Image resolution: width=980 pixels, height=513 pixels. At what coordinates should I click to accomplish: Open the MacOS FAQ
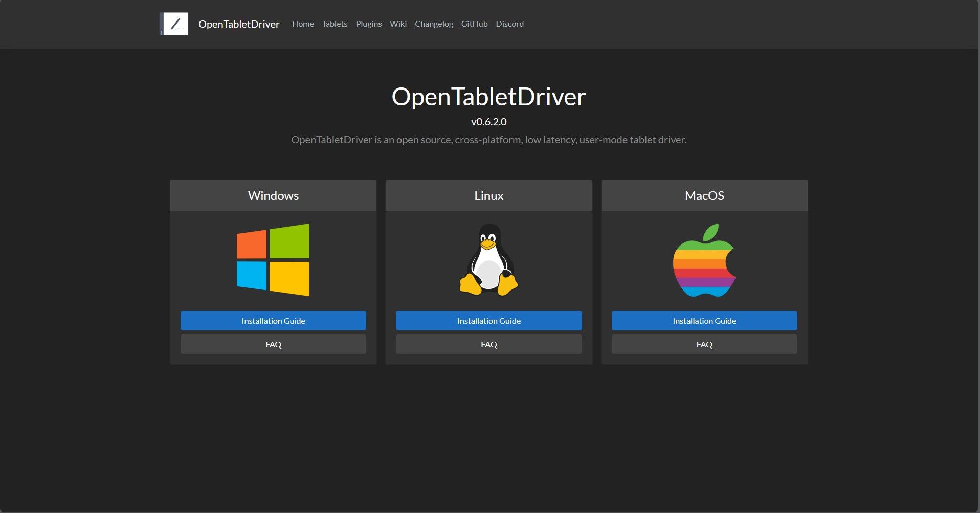(x=704, y=344)
